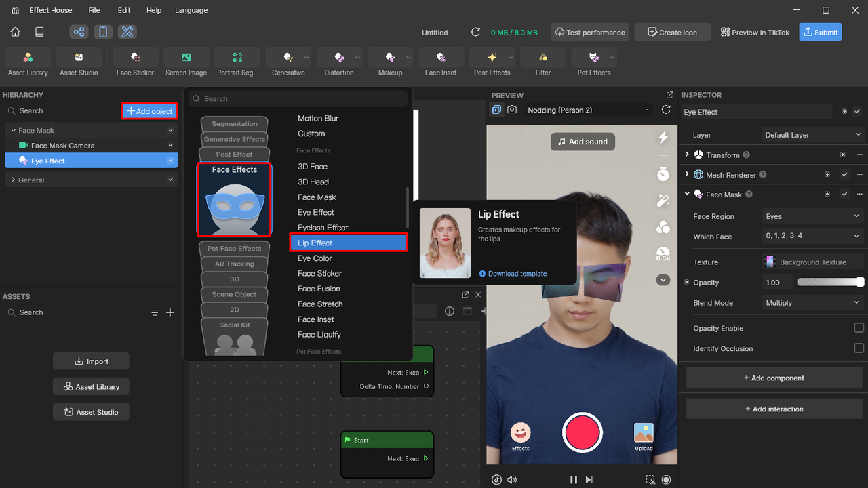Expand the General hierarchy group
This screenshot has width=868, height=488.
pyautogui.click(x=13, y=180)
